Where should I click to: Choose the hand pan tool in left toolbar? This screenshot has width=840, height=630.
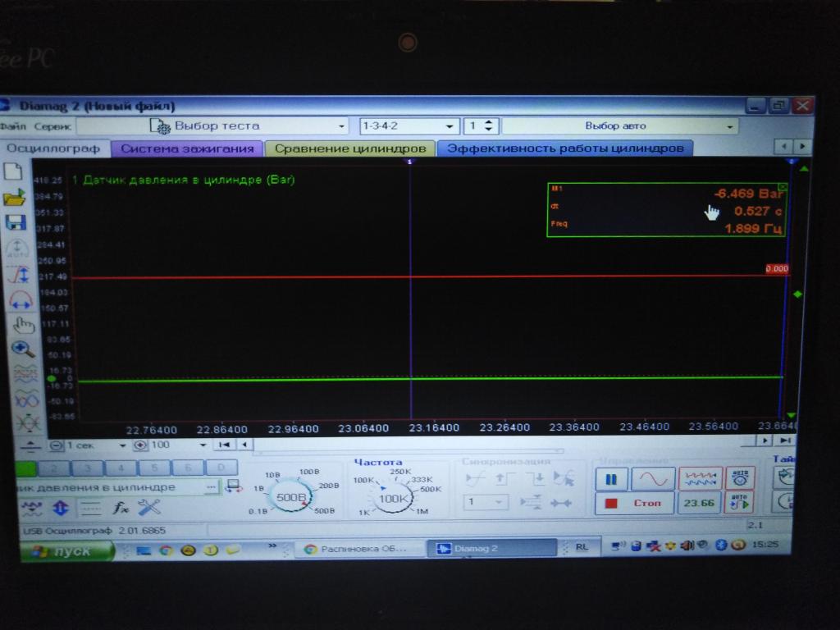point(23,325)
